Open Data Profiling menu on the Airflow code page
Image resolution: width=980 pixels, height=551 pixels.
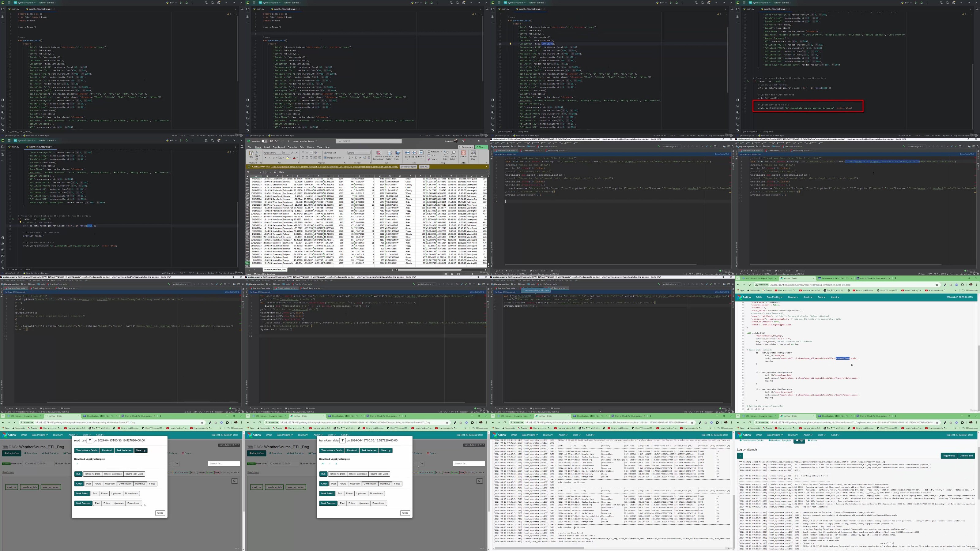774,297
